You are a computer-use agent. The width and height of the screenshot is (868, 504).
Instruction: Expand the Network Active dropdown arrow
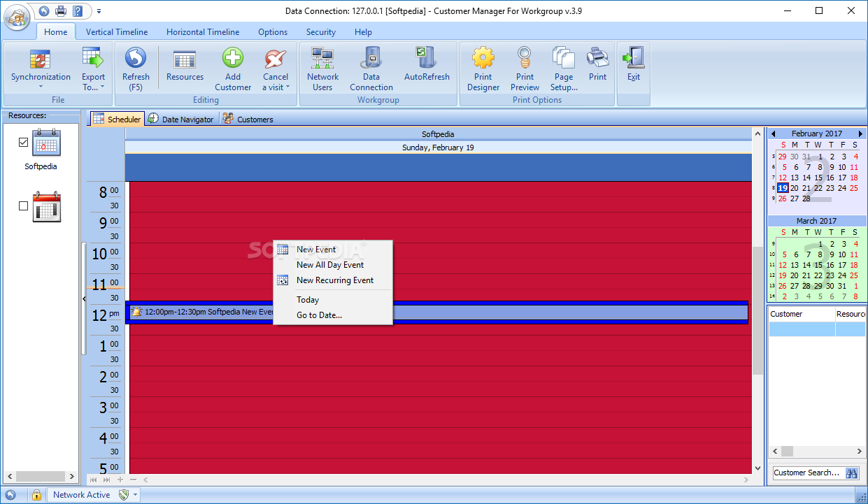click(136, 495)
